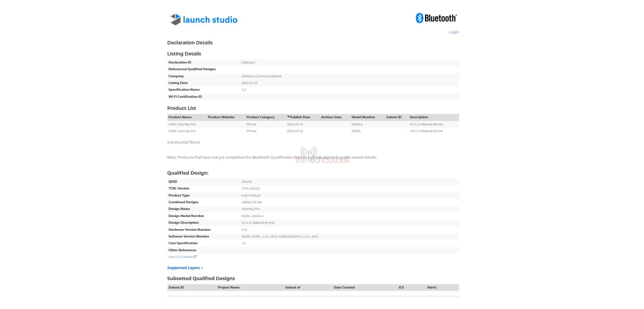Sort by the Archive Date column header
This screenshot has width=644, height=309.
(x=331, y=117)
